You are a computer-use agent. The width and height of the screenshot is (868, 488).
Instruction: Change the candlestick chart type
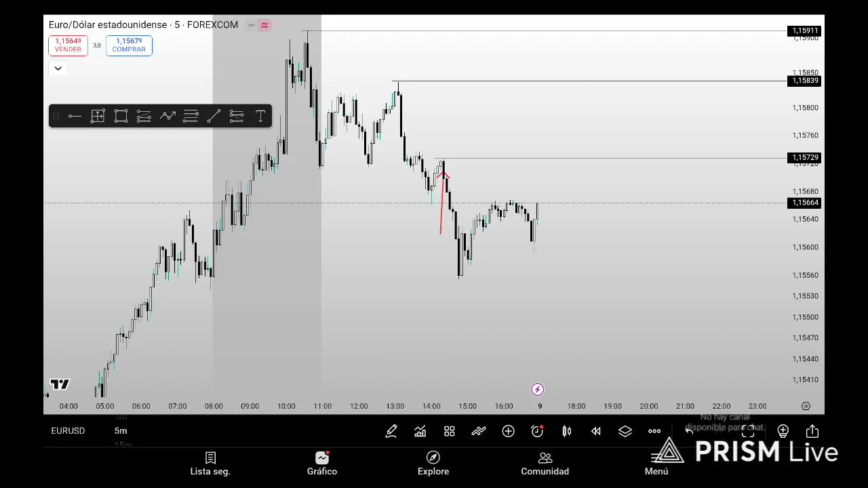click(566, 431)
